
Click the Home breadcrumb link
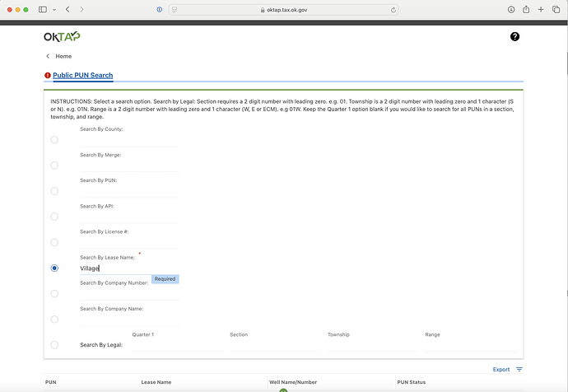tap(63, 56)
